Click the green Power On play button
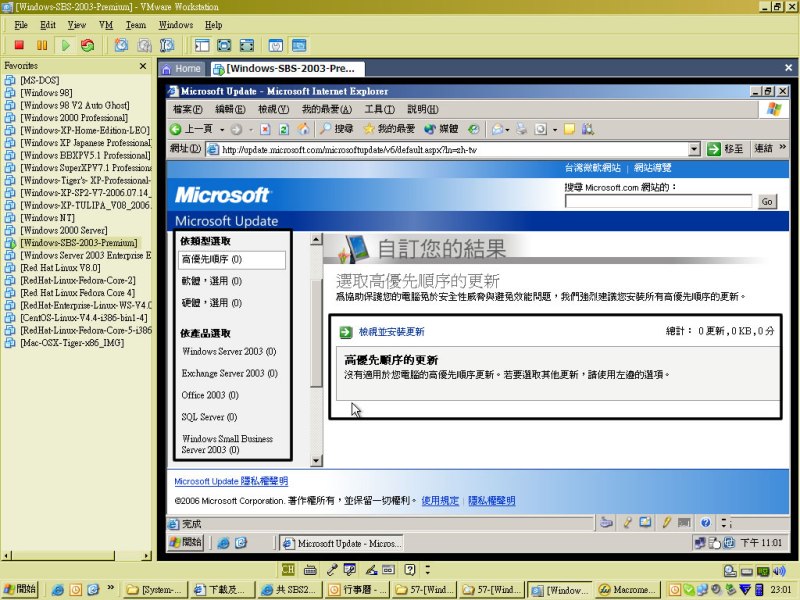800x600 pixels. [65, 45]
